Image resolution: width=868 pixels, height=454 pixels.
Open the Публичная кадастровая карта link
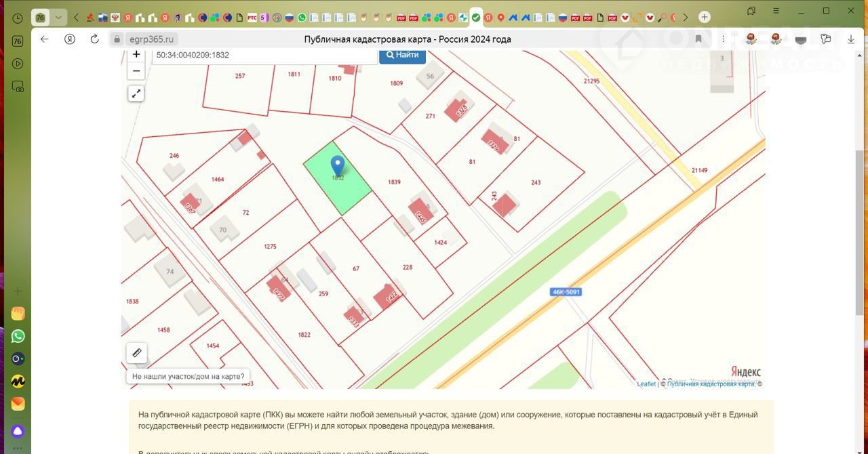coord(711,384)
